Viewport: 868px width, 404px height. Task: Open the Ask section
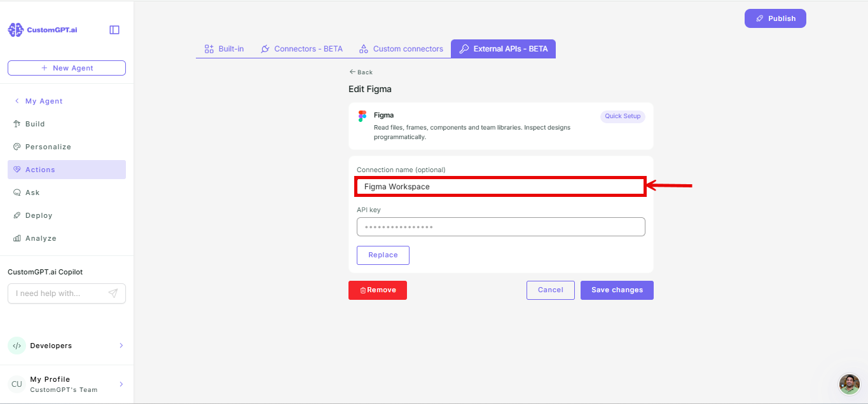[67, 192]
